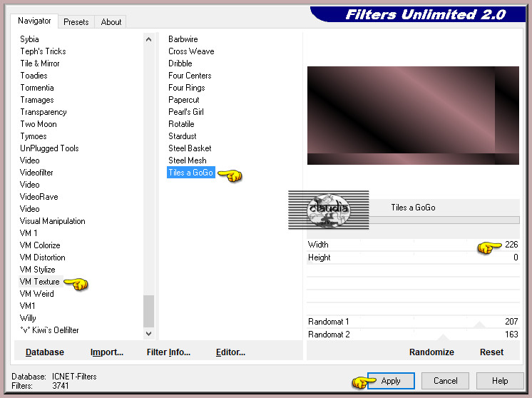Click the category list scrollbar thumb
532x398 pixels.
(148, 311)
